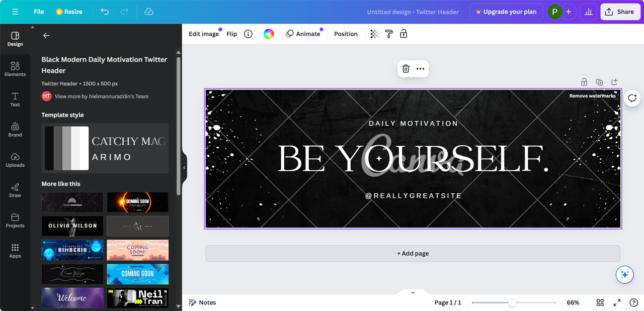Click Flip in the toolbar
This screenshot has height=311, width=644.
pyautogui.click(x=231, y=34)
